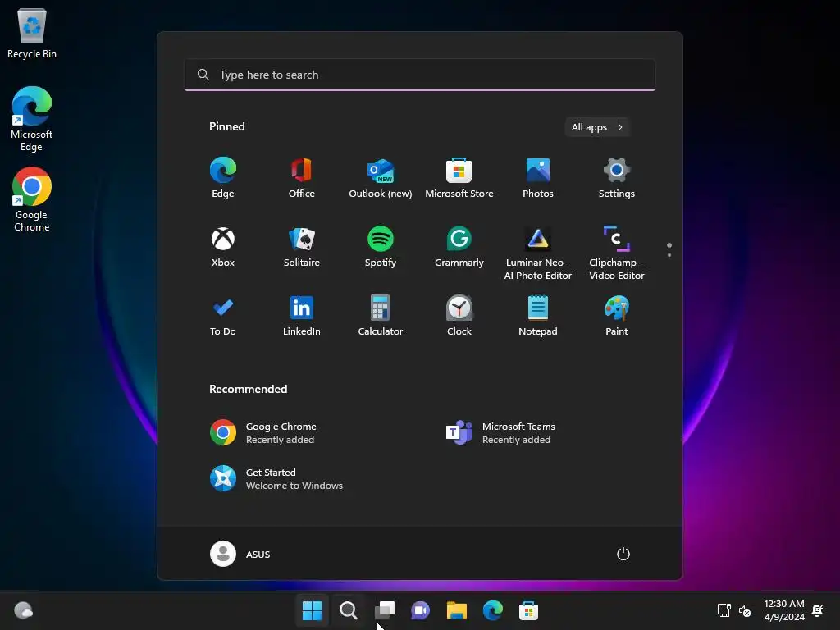840x630 pixels.
Task: Launch the Calculator app
Action: (x=381, y=316)
